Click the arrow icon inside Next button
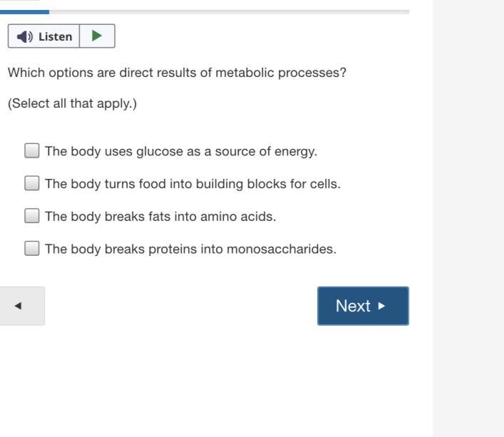Image resolution: width=504 pixels, height=437 pixels. [x=382, y=306]
